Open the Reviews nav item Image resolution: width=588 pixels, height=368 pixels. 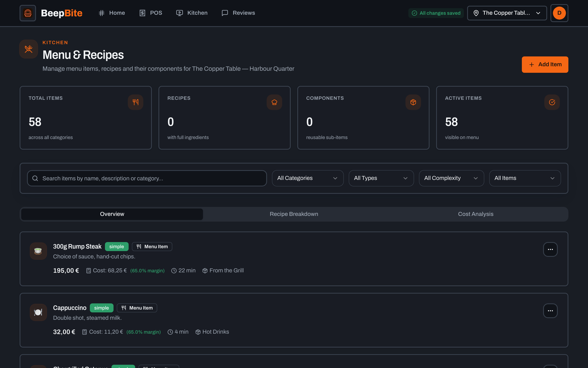(238, 13)
